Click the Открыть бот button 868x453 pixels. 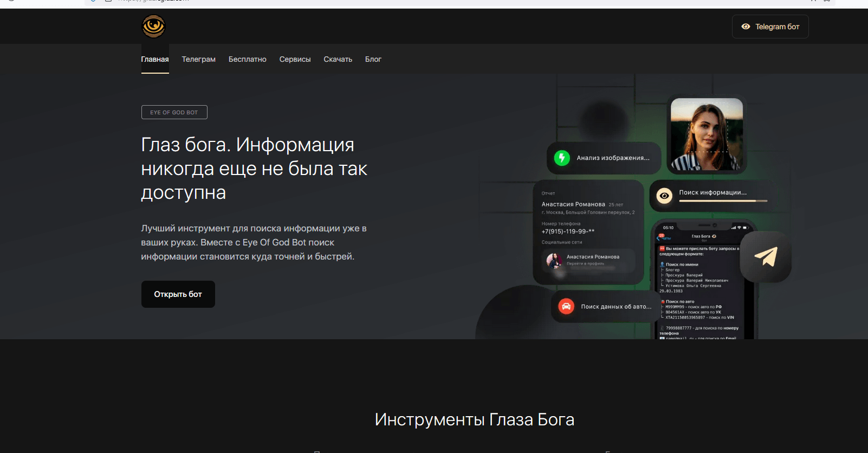point(178,294)
